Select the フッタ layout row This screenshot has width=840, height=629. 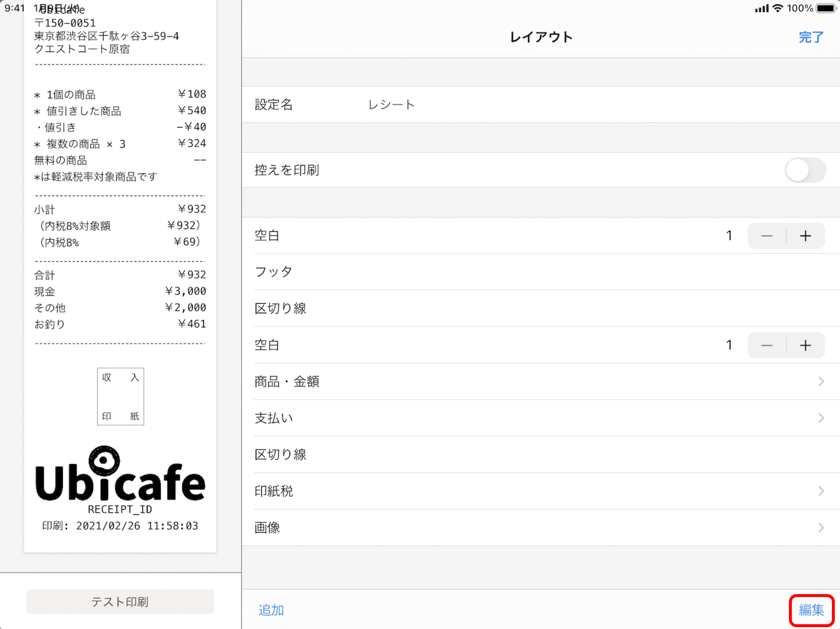pyautogui.click(x=540, y=272)
